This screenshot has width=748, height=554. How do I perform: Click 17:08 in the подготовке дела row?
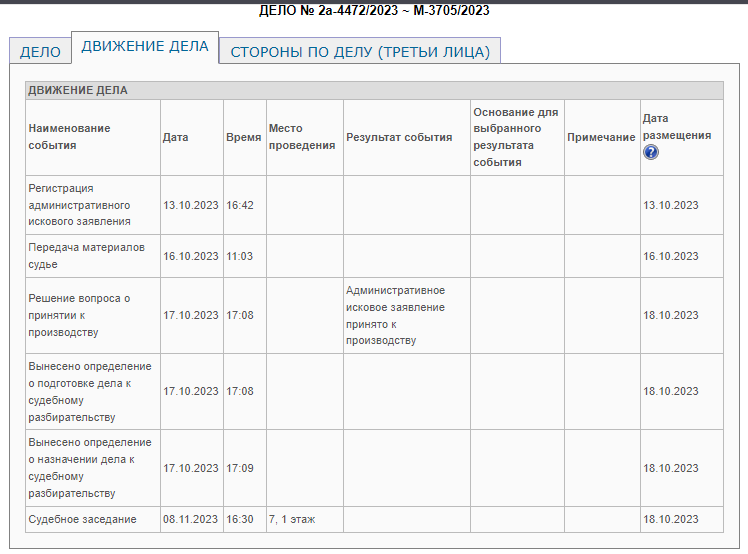(x=239, y=391)
